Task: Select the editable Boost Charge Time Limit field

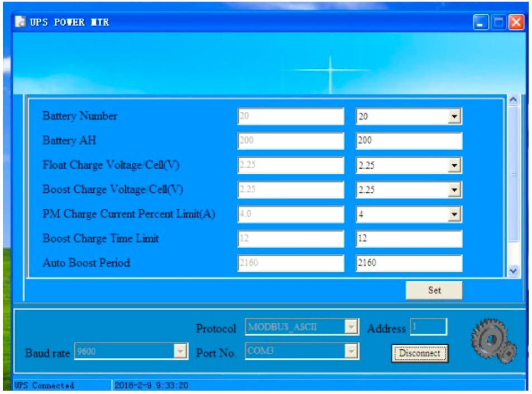Action: [409, 239]
